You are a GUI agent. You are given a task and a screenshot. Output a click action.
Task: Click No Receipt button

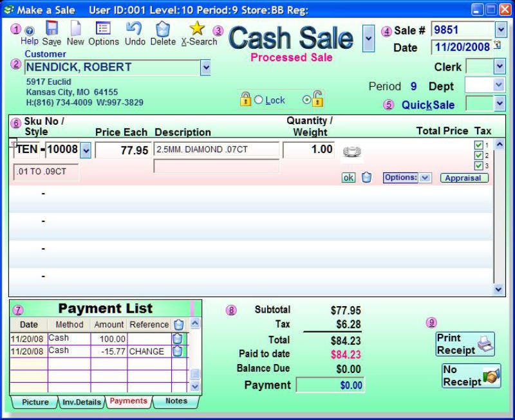(x=471, y=376)
